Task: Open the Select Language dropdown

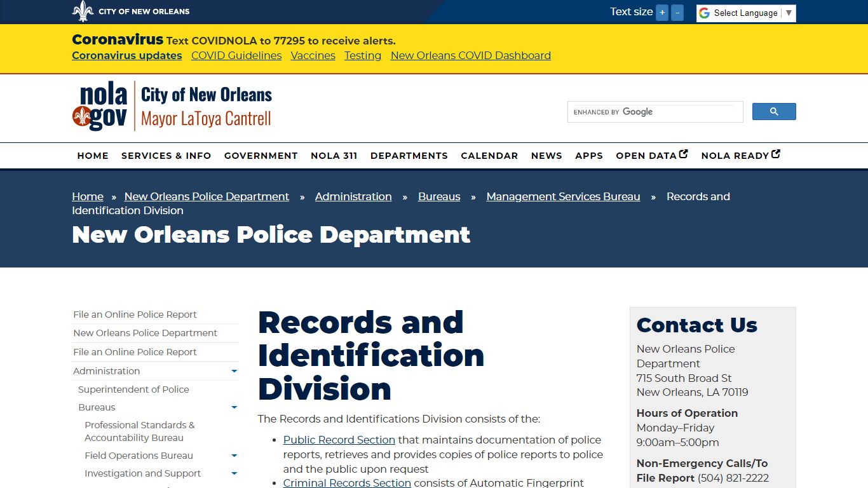Action: (x=746, y=13)
